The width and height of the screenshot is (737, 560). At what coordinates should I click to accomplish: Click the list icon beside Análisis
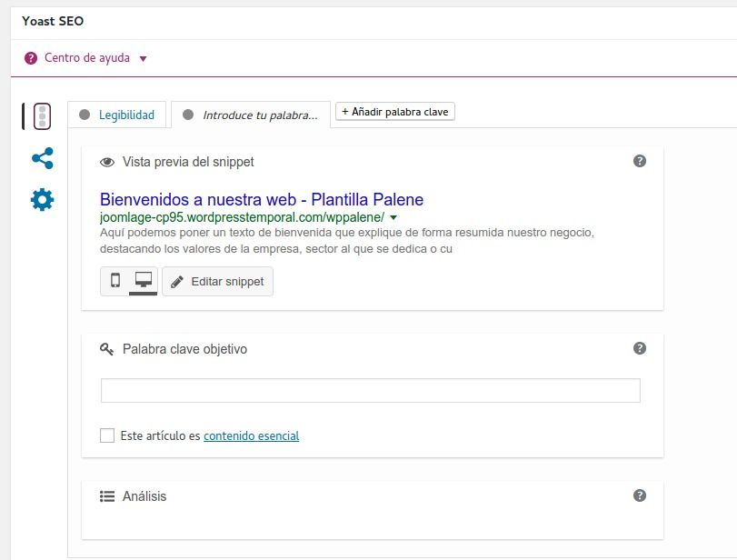(x=107, y=496)
